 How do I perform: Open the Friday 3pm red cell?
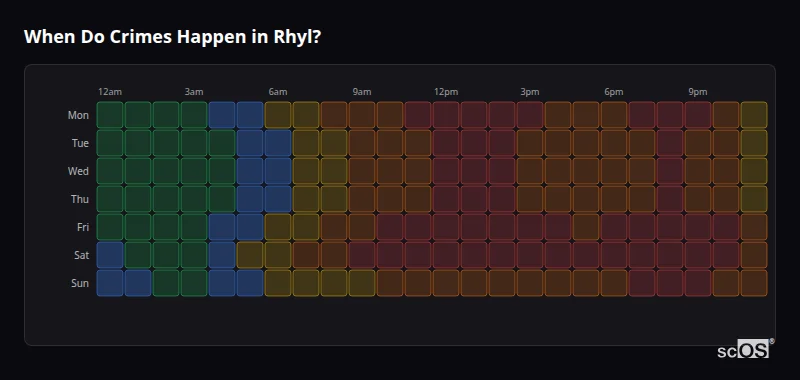coord(530,227)
